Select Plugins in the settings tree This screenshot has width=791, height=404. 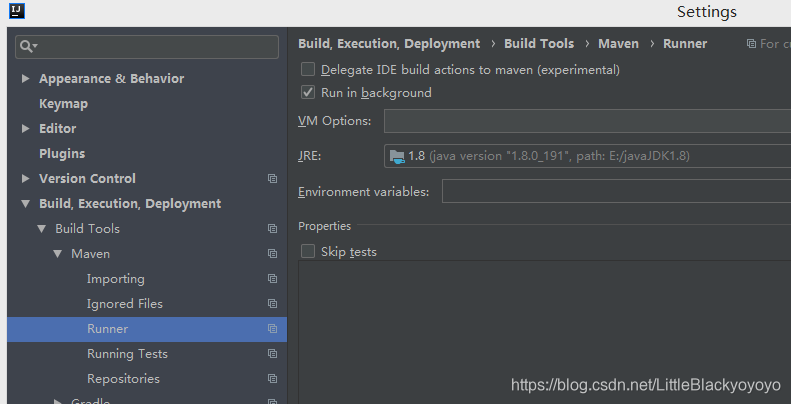pos(62,154)
